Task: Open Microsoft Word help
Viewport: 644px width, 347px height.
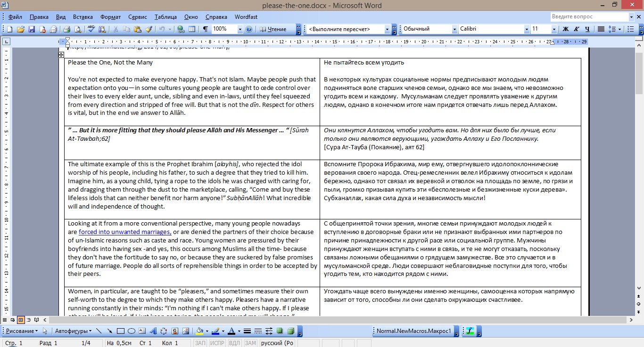Action: coord(249,29)
